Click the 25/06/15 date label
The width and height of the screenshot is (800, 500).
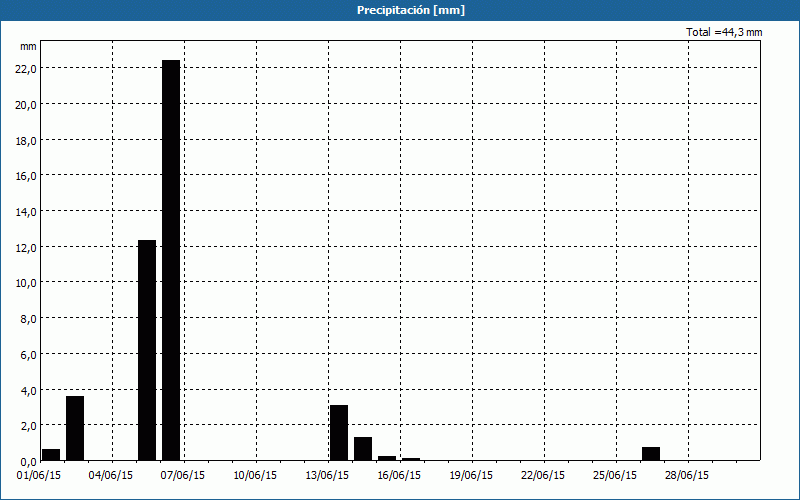coord(615,476)
